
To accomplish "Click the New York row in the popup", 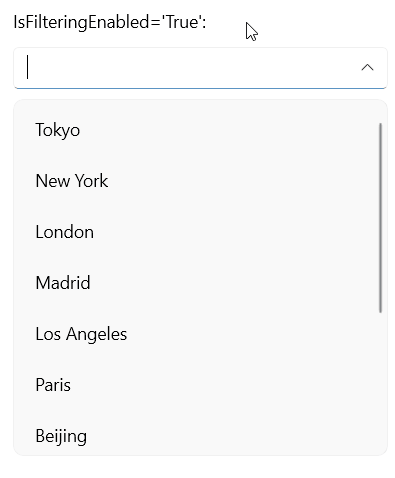I will pos(197,181).
